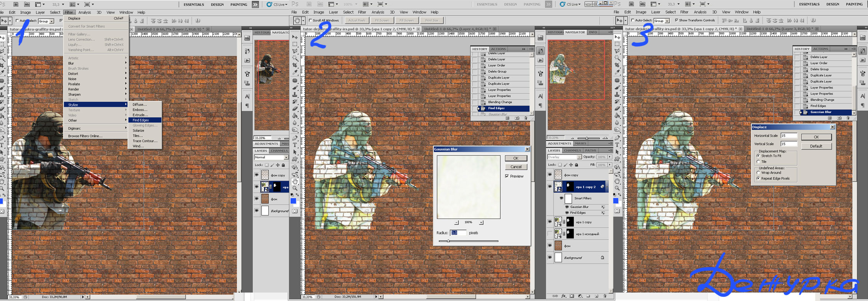
Task: Zoom out the Gaussian Blur preview
Action: click(456, 222)
